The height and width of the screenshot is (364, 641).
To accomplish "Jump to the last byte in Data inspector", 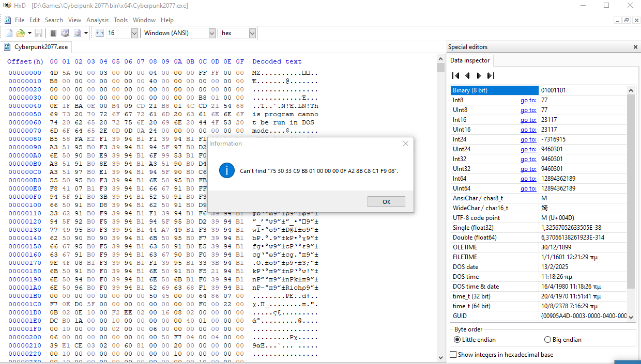I will [x=491, y=76].
